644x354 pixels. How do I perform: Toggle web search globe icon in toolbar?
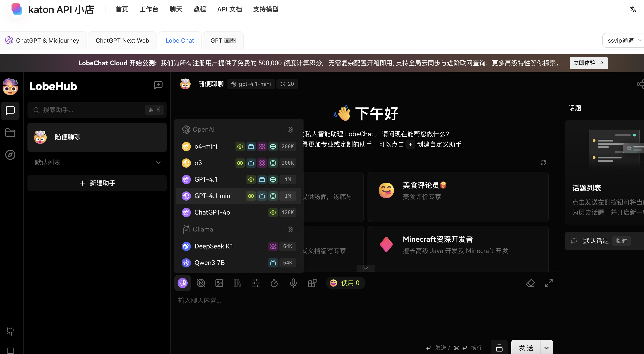click(x=201, y=283)
